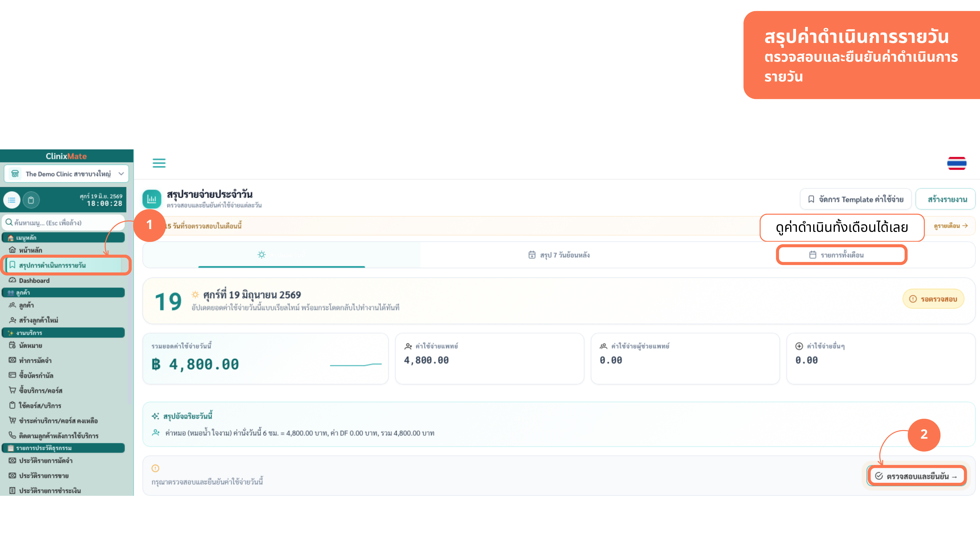Switch to the สรุป 7 วันย้อนหลัง tab
This screenshot has height=551, width=980.
[x=559, y=255]
